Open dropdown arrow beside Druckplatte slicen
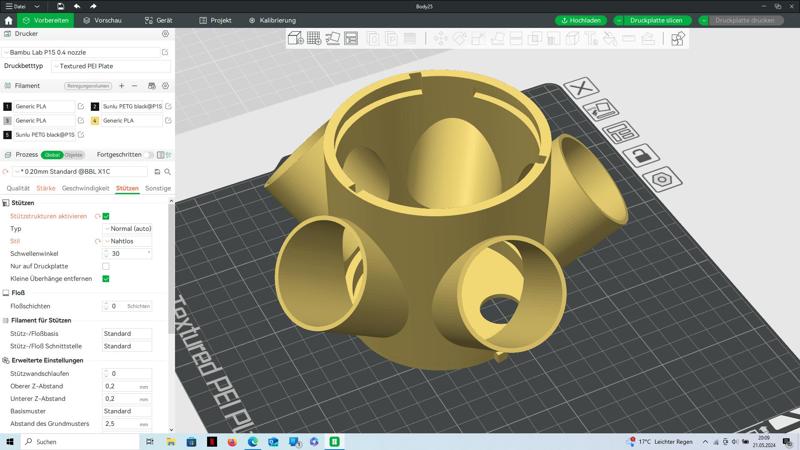 pyautogui.click(x=619, y=20)
